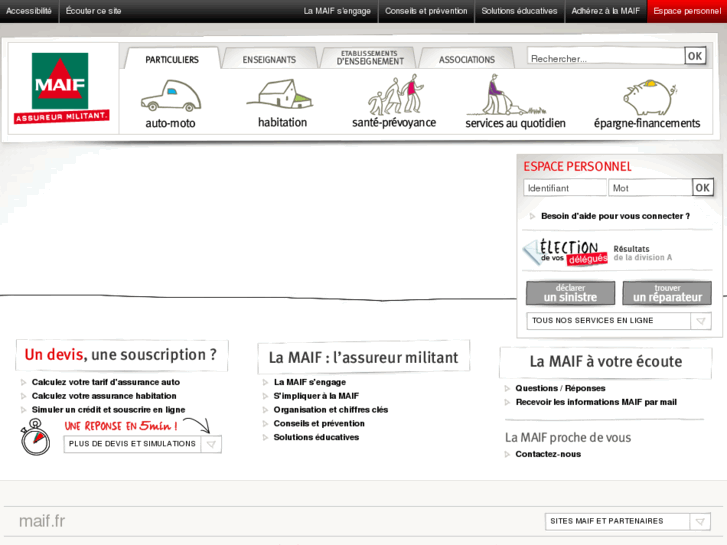Open Besoin d'aide pour vous connecter

point(615,216)
